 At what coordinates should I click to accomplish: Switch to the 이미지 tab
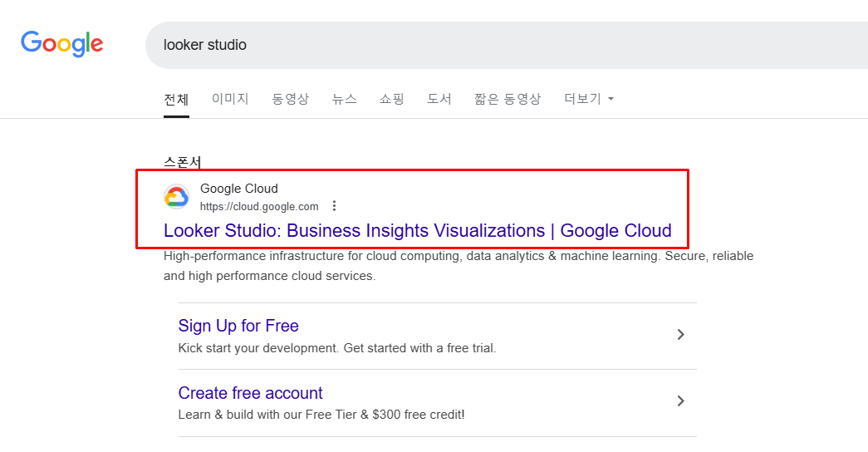tap(230, 99)
